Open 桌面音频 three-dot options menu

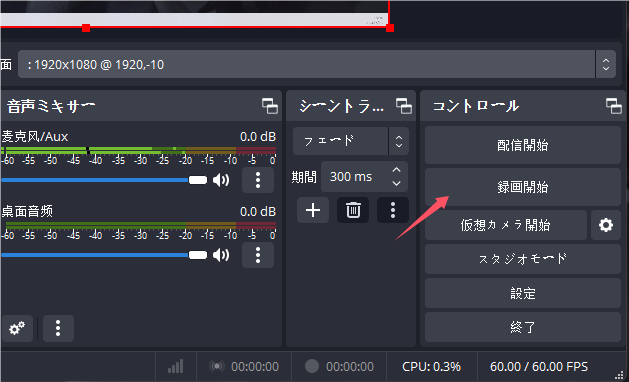coord(258,255)
